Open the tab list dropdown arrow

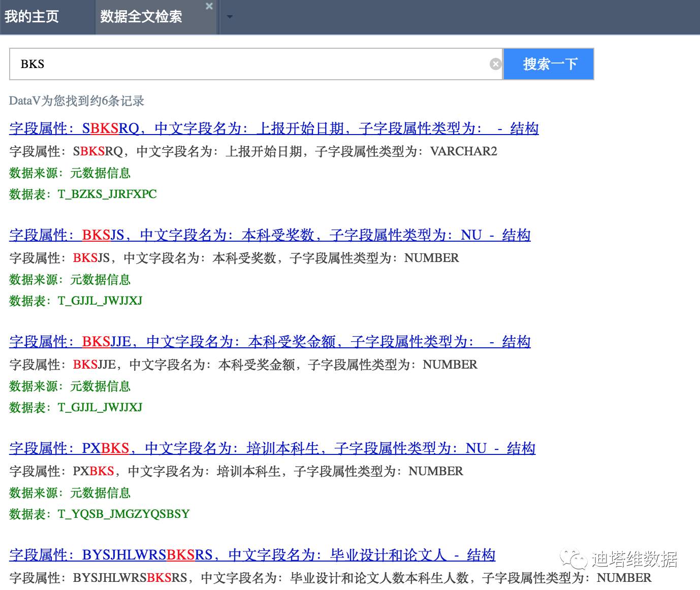(x=230, y=17)
